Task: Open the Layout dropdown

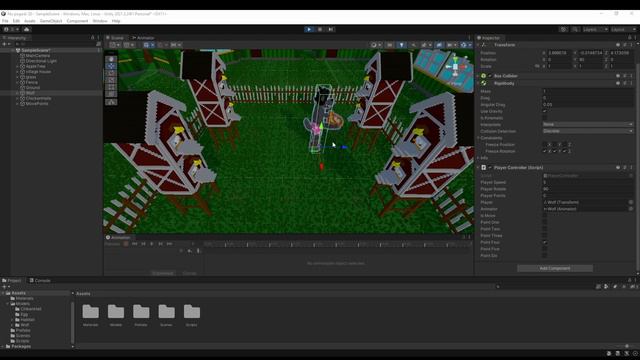Action: click(623, 29)
